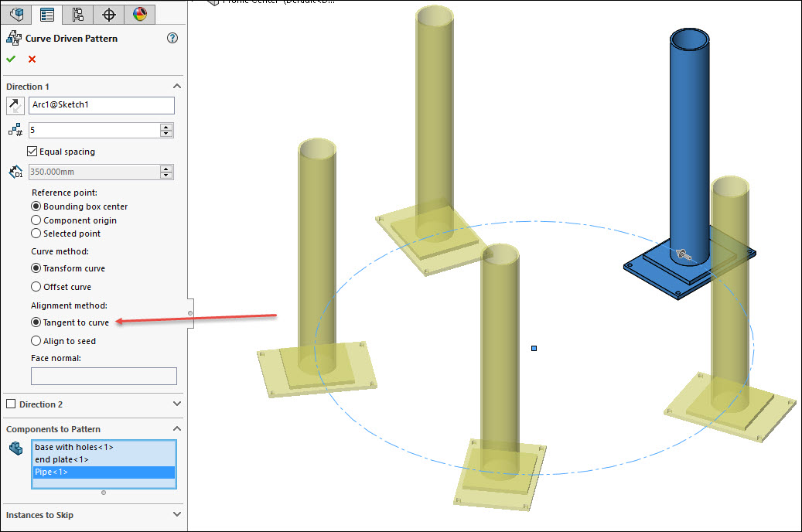The height and width of the screenshot is (532, 802).
Task: Collapse the Direction 1 section
Action: pos(177,86)
